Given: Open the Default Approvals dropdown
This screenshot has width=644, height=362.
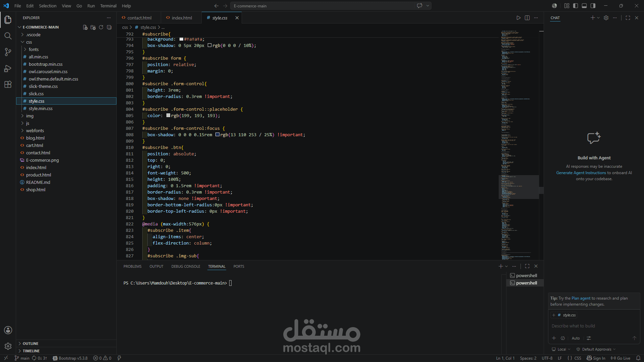Looking at the screenshot, I should (x=596, y=349).
